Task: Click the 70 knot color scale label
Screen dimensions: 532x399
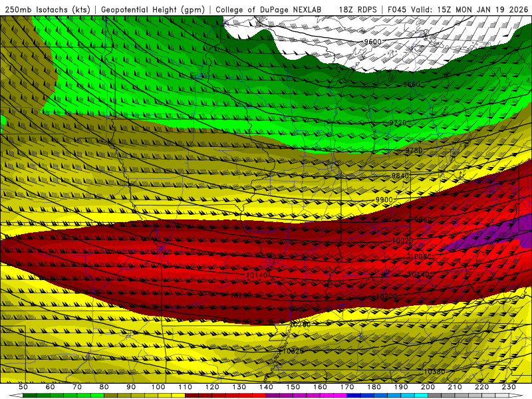Action: (x=77, y=387)
